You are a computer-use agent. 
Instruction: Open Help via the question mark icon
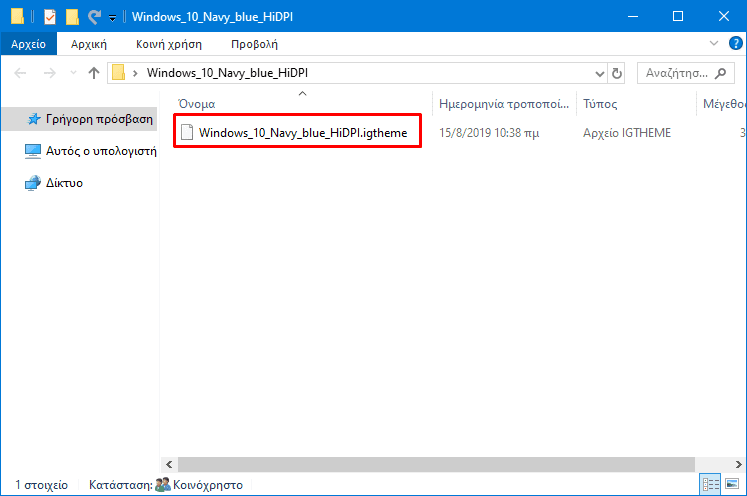[736, 43]
